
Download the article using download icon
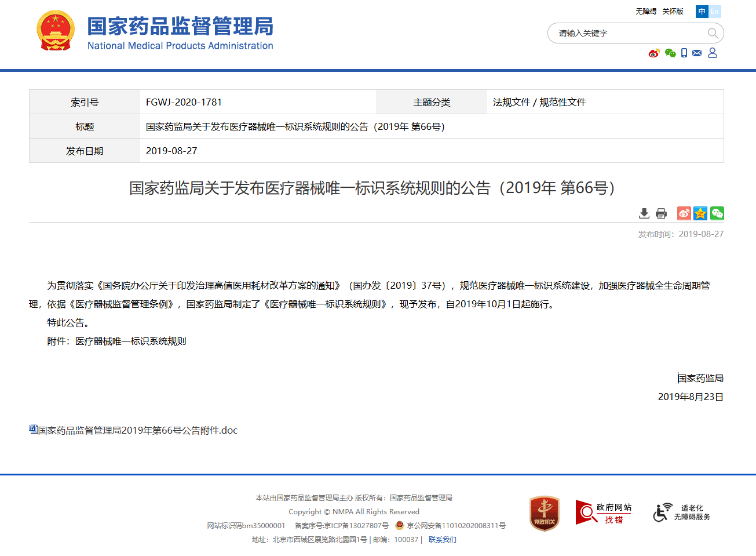[x=644, y=213]
